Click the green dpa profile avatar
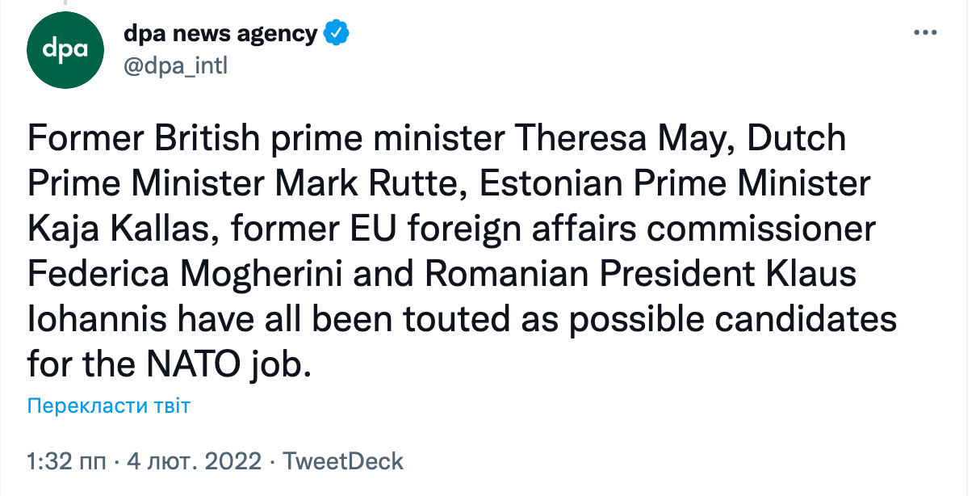The width and height of the screenshot is (980, 496). pyautogui.click(x=65, y=50)
